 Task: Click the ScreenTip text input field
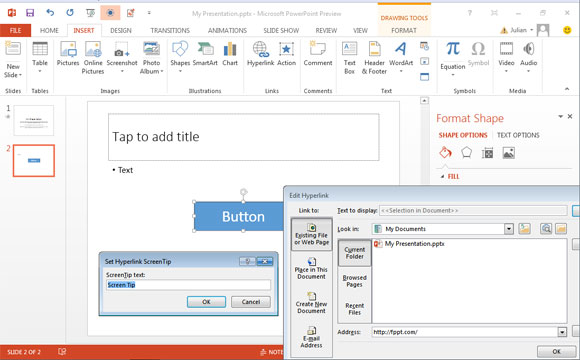[x=188, y=285]
